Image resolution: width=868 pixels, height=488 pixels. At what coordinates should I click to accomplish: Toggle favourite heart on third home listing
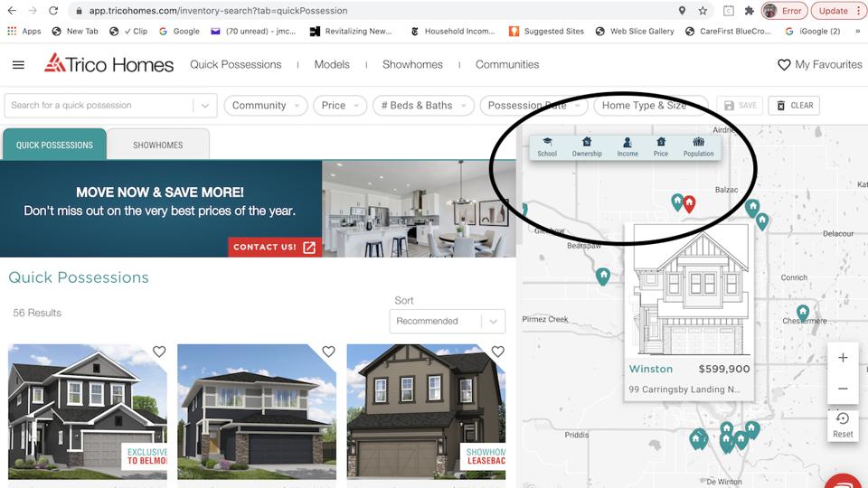497,352
